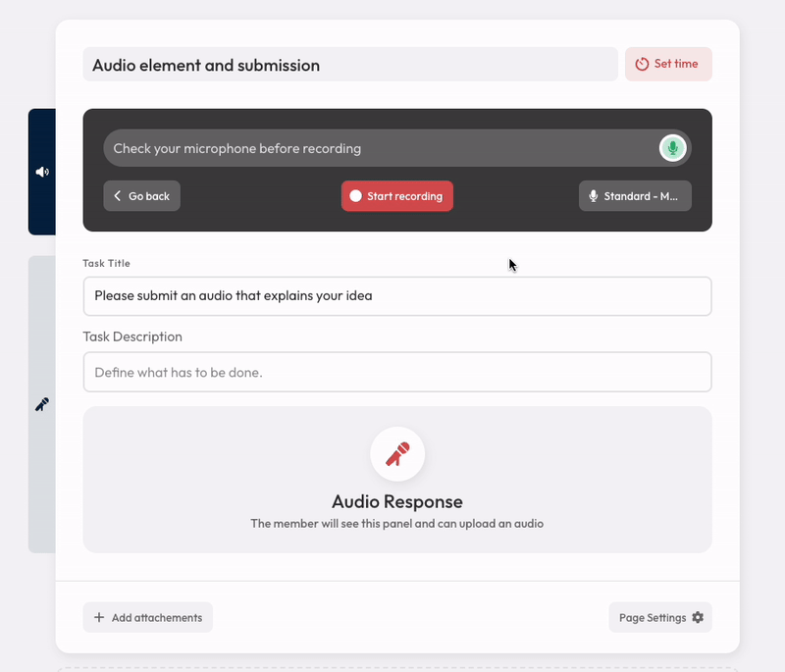Click the Go back button

tap(141, 196)
